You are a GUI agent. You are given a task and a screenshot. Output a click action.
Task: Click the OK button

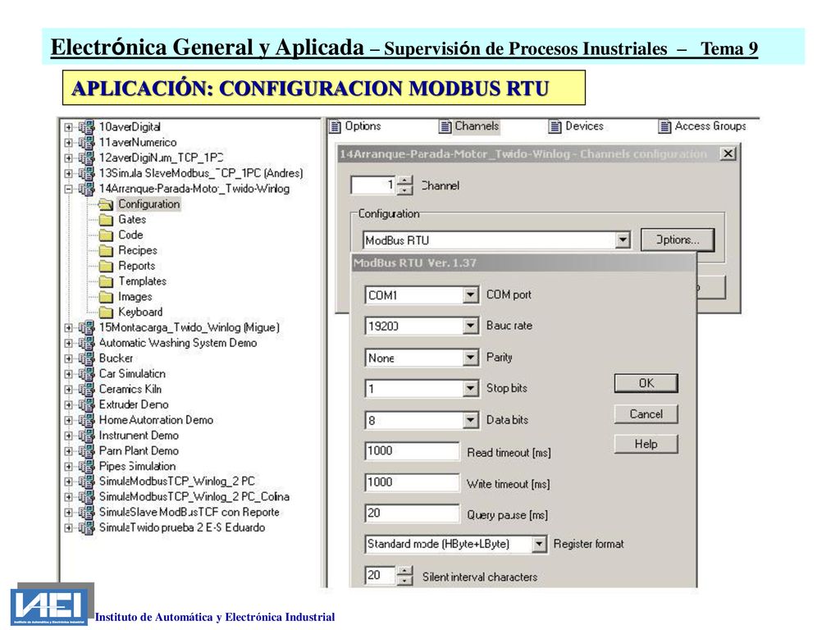pyautogui.click(x=646, y=384)
